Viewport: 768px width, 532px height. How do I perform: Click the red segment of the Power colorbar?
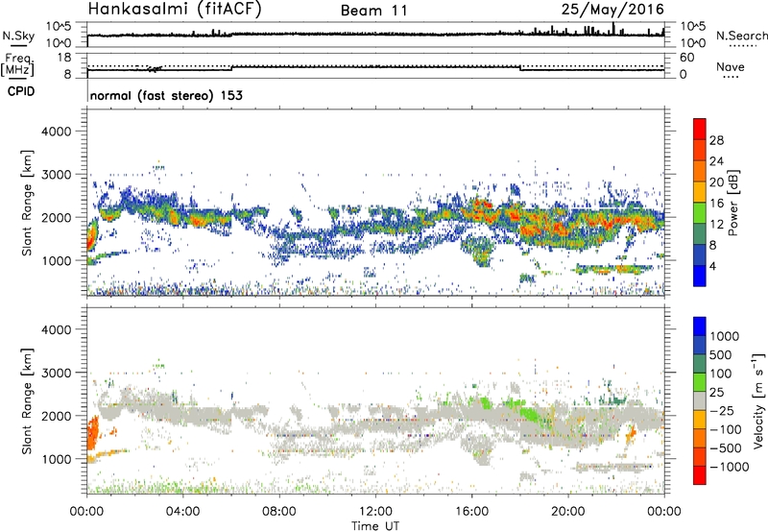(x=700, y=129)
